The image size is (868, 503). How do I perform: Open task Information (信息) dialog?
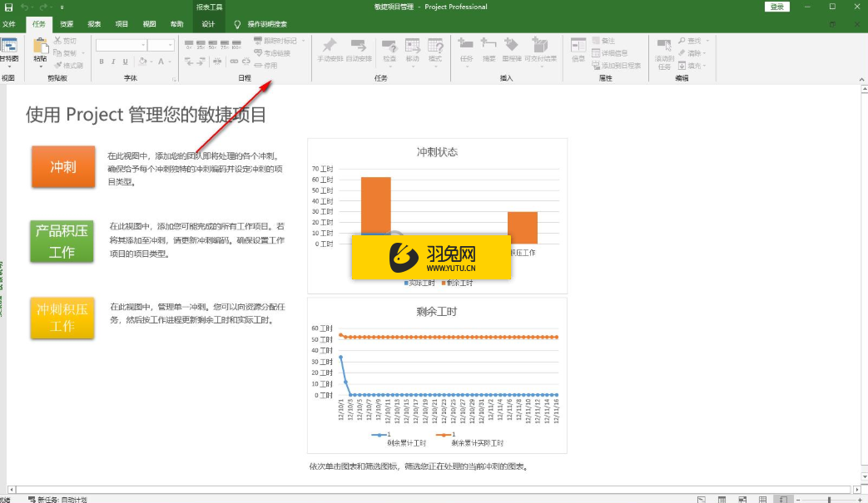[578, 50]
